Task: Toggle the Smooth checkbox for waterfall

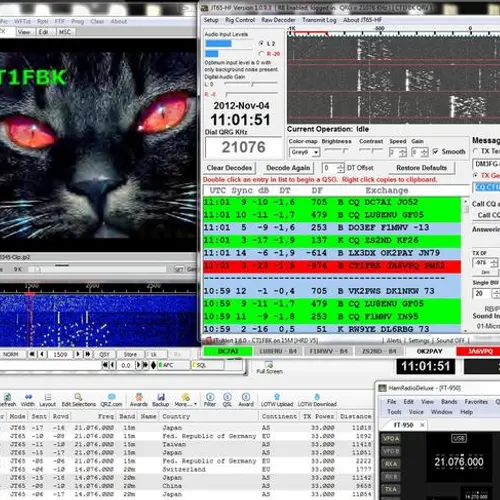Action: tap(435, 152)
